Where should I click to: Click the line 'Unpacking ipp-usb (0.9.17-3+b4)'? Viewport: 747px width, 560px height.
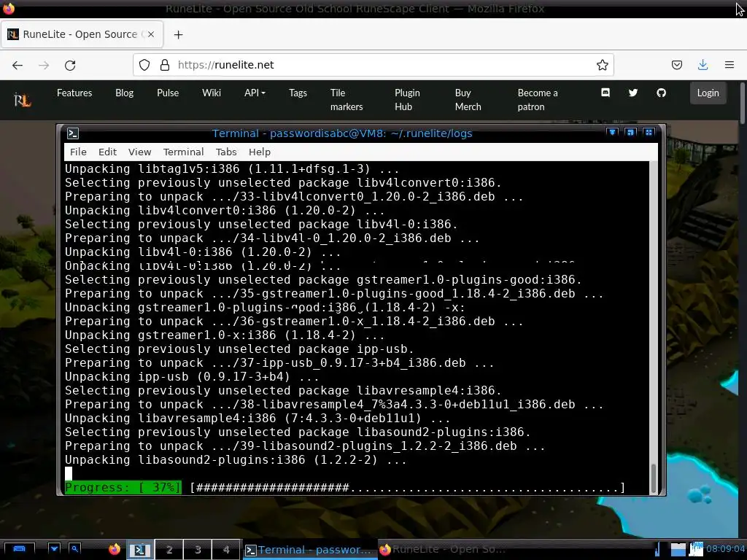point(192,377)
